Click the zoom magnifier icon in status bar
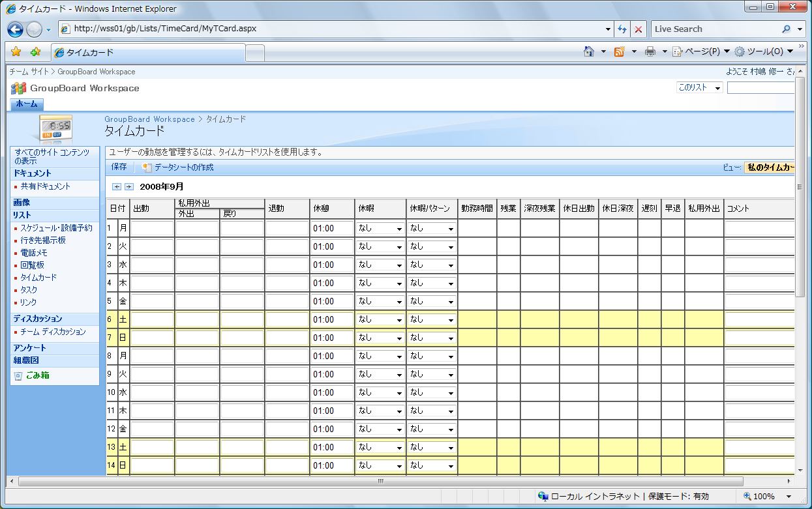Image resolution: width=812 pixels, height=509 pixels. 747,497
